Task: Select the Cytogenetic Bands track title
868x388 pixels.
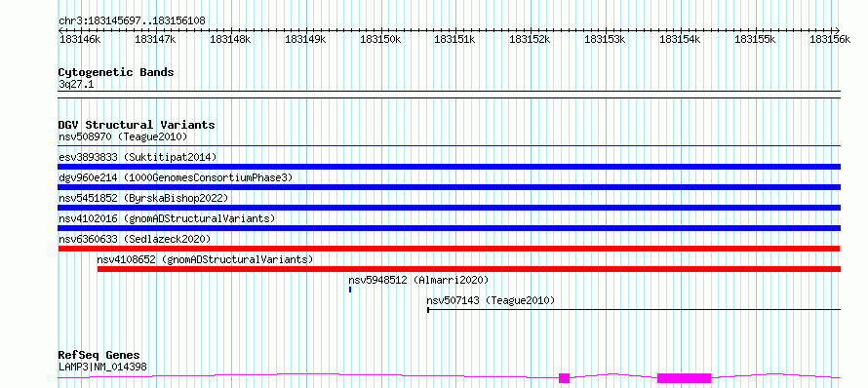Action: [116, 72]
